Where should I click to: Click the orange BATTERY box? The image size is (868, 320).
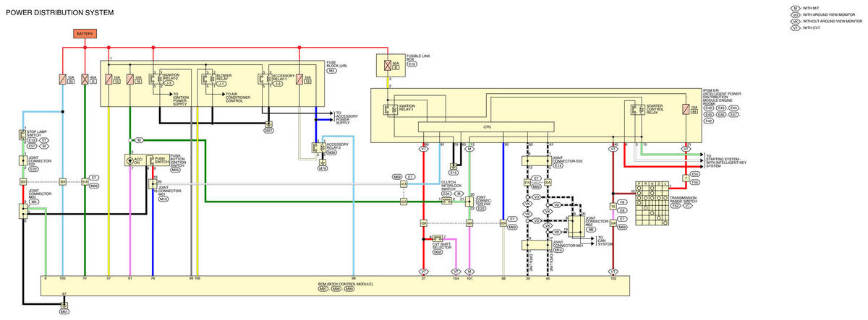pos(85,34)
